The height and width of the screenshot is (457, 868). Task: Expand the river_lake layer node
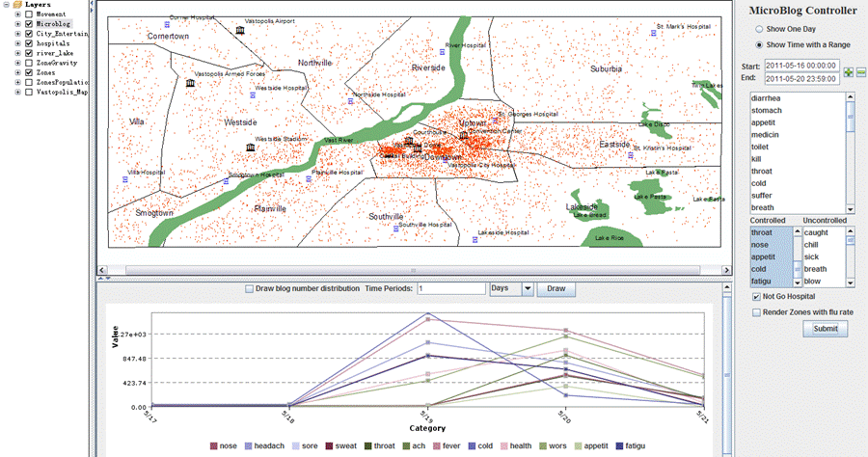[x=17, y=53]
